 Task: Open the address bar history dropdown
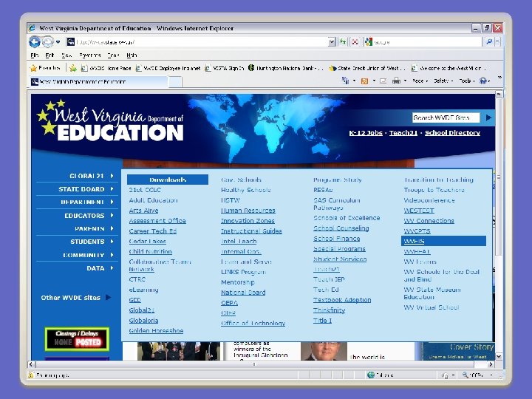(x=332, y=42)
